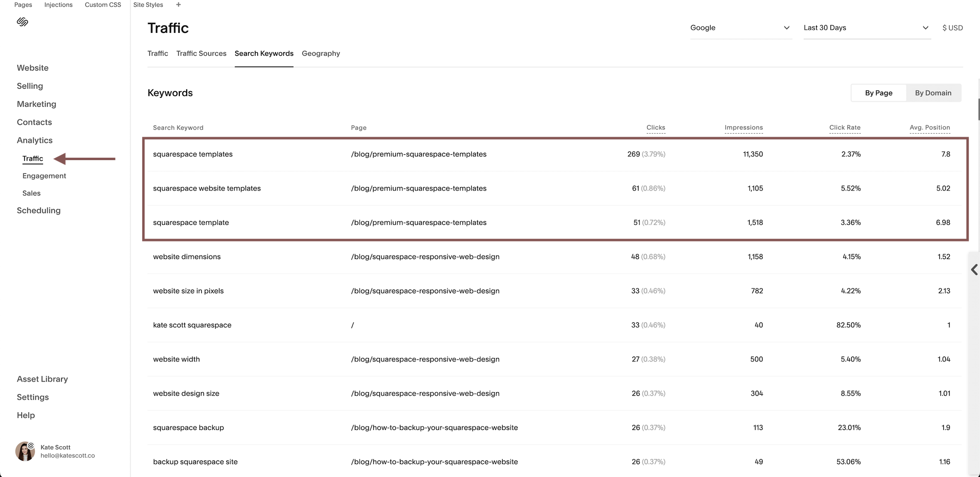Switch to the Traffic sub-tab
The width and height of the screenshot is (980, 477).
(158, 53)
